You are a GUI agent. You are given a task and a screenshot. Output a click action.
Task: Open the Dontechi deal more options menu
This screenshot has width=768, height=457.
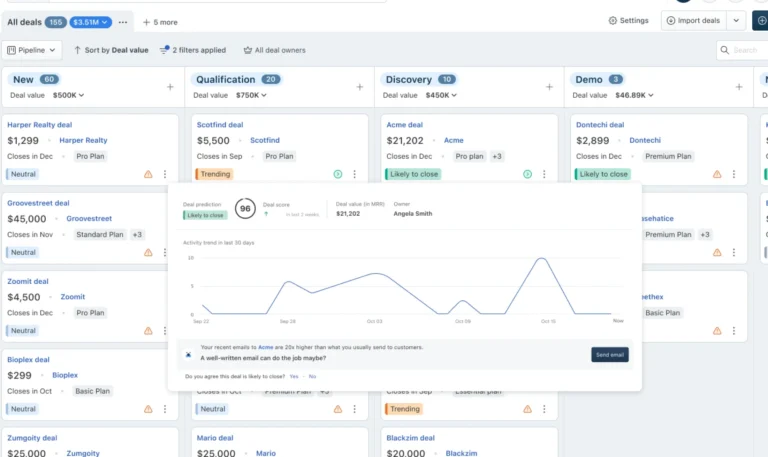pos(734,174)
